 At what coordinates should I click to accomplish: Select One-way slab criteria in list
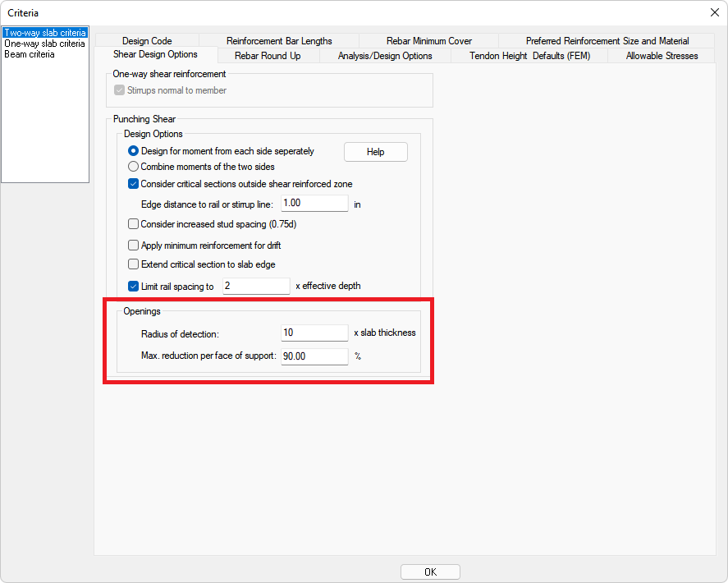[x=44, y=44]
